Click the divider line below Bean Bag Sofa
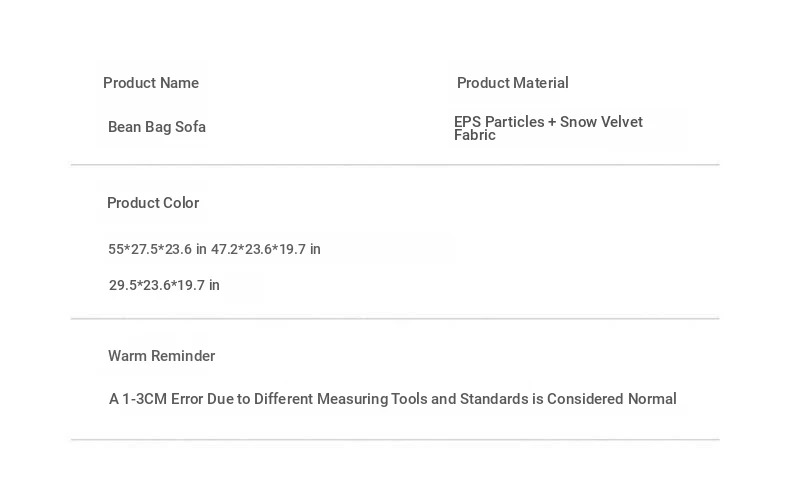 [395, 165]
